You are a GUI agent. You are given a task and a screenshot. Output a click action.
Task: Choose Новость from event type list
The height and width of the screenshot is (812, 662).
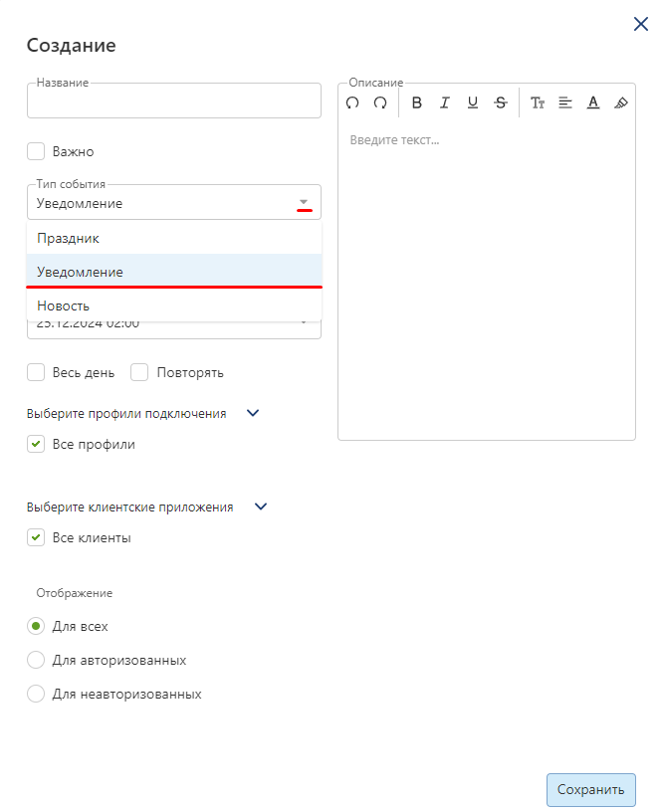[174, 305]
